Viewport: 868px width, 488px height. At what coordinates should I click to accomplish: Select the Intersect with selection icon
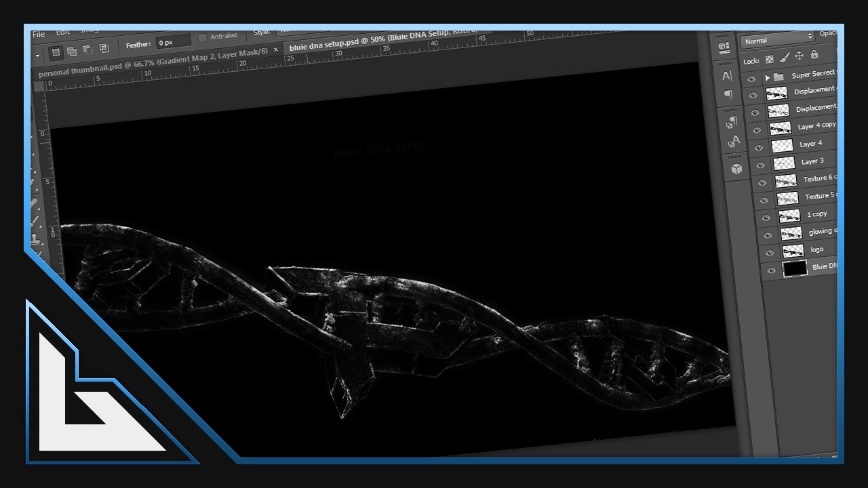(x=104, y=48)
